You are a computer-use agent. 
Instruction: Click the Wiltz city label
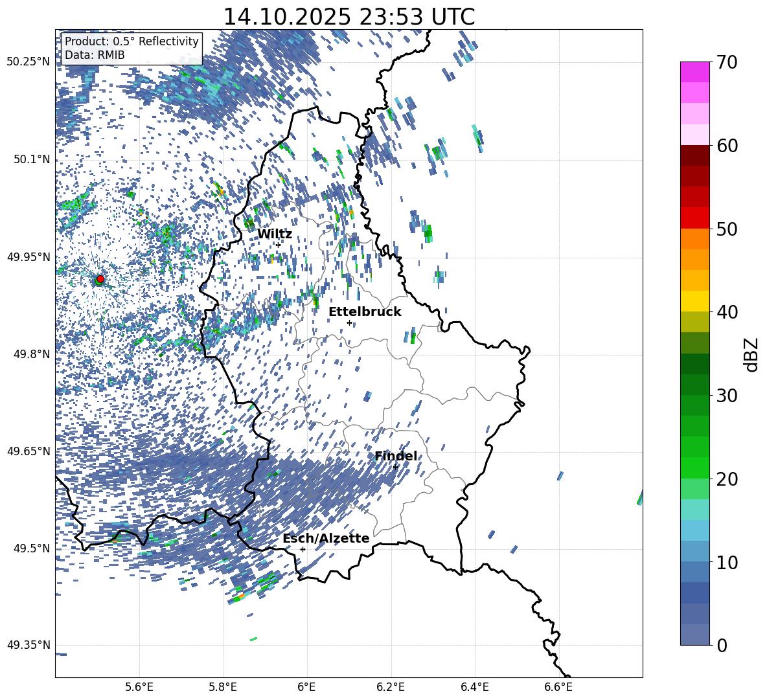point(275,234)
